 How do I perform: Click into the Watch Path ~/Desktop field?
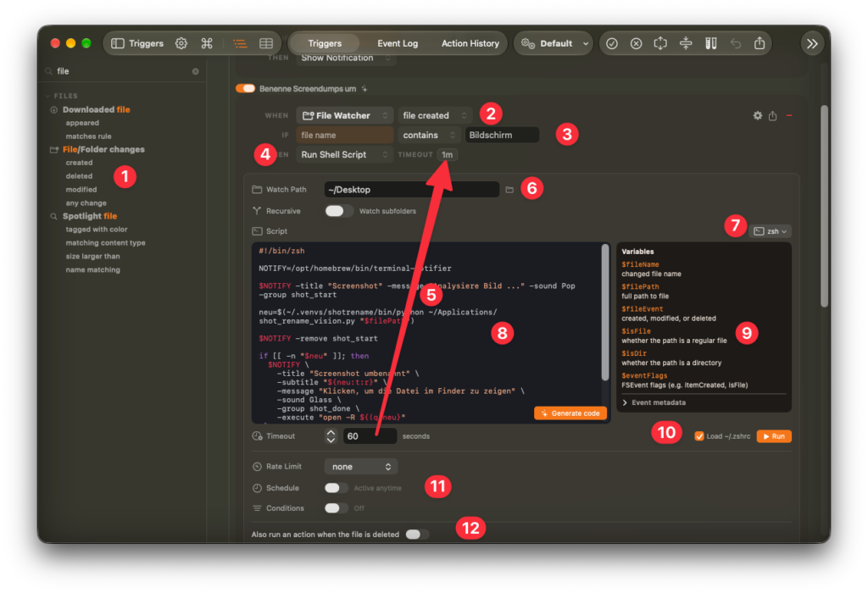tap(412, 190)
